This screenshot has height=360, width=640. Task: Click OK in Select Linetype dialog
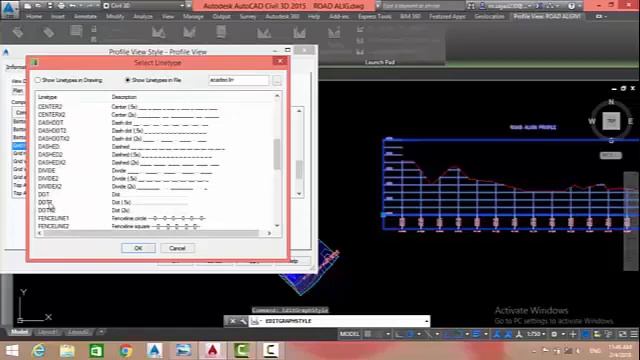coord(138,248)
